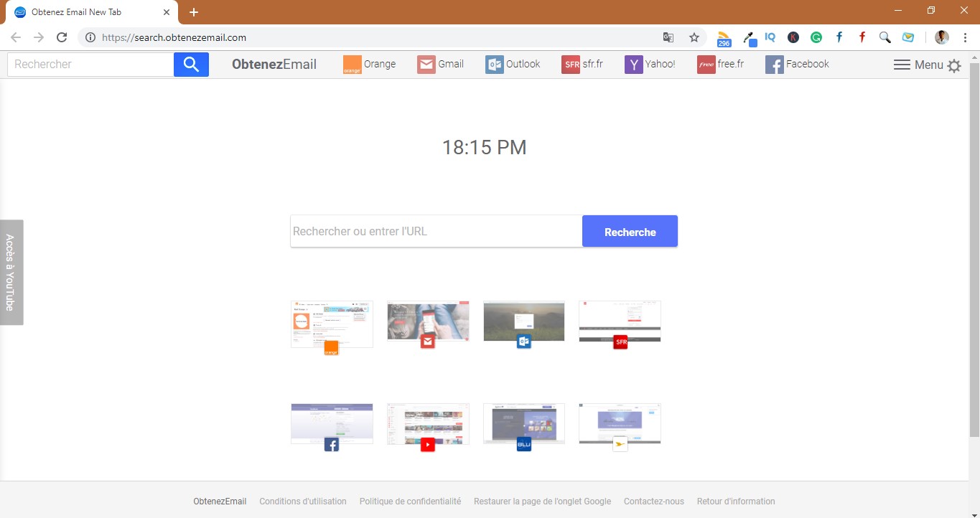Click the Grammarly extension icon
980x518 pixels.
pos(816,37)
